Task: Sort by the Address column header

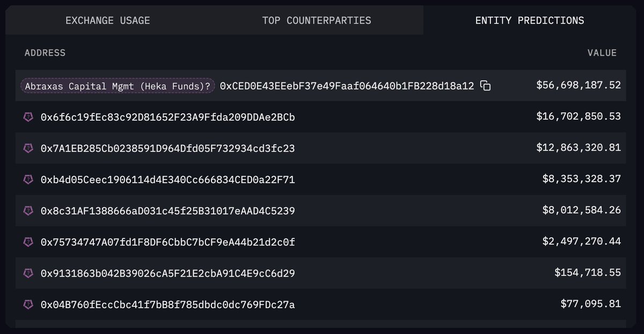Action: (45, 53)
